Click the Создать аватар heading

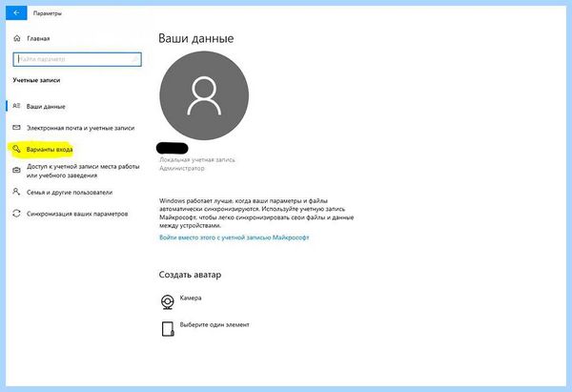(x=190, y=275)
